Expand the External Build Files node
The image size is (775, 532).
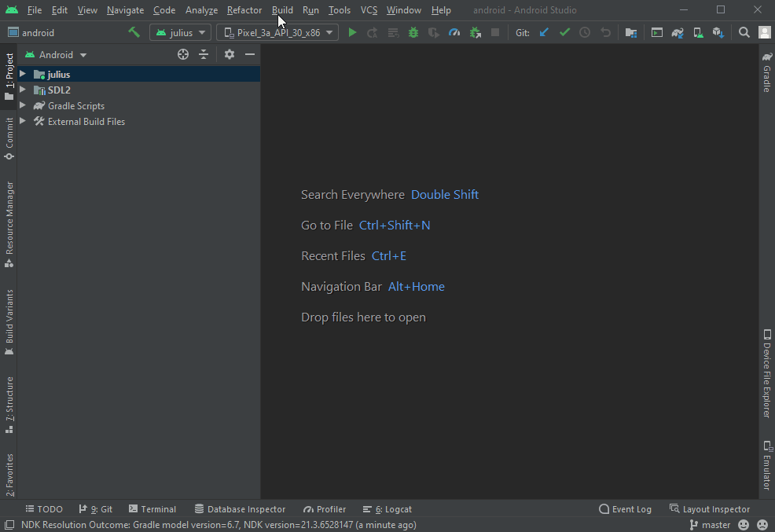23,121
